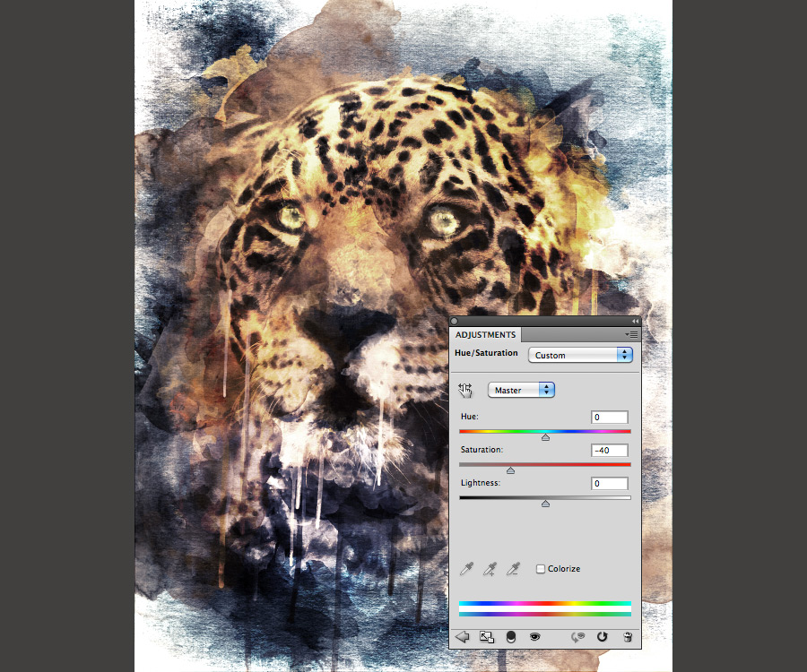Screen dimensions: 807x672
Task: Select the on-image adjustment tool
Action: [x=465, y=389]
